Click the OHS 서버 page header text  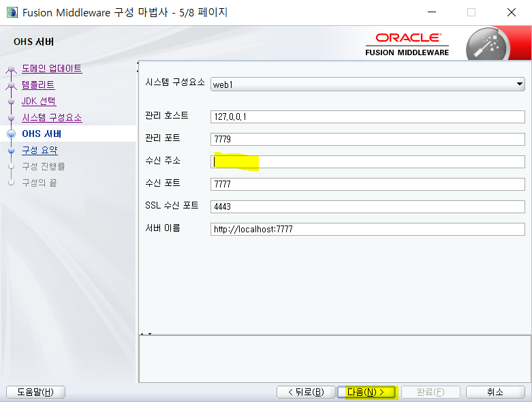click(x=33, y=42)
